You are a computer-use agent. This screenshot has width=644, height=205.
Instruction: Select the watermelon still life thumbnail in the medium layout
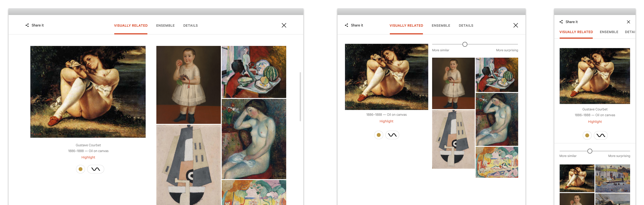(x=497, y=75)
